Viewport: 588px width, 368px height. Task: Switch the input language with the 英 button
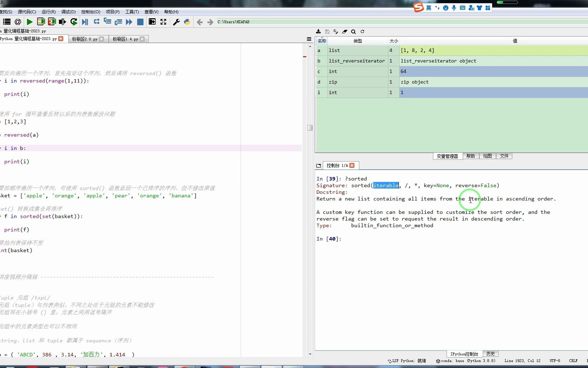[x=429, y=8]
